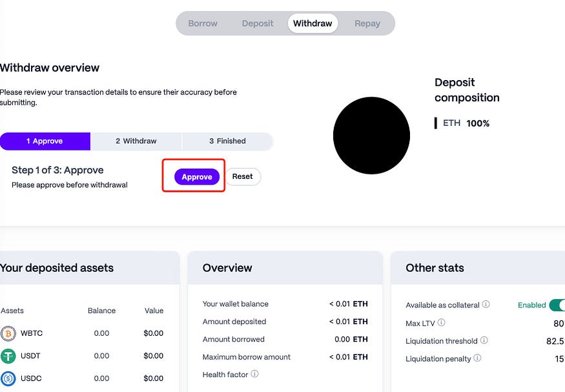This screenshot has height=392, width=565.
Task: Select the Withdraw tab
Action: 313,23
